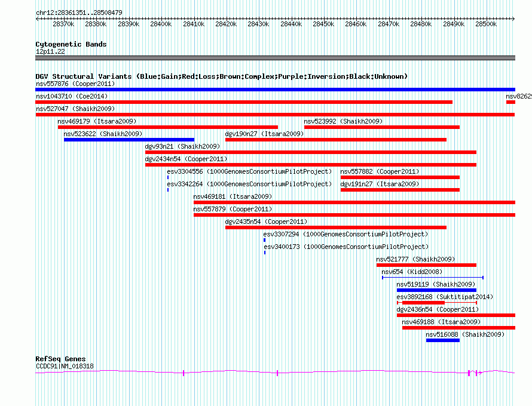Screen dimensions: 532x406
Task: Select the blue bar of nsv523622
Action: 129,140
